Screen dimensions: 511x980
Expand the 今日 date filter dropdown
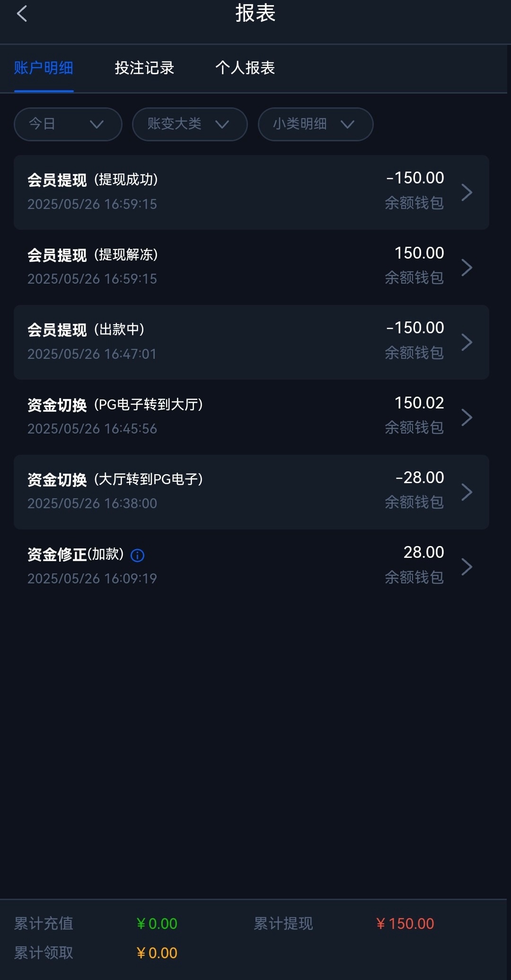pyautogui.click(x=68, y=124)
